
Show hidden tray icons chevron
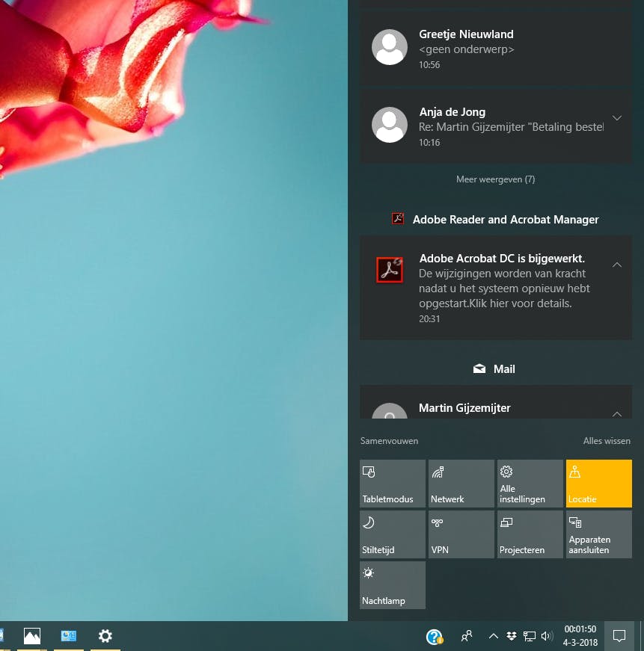493,635
